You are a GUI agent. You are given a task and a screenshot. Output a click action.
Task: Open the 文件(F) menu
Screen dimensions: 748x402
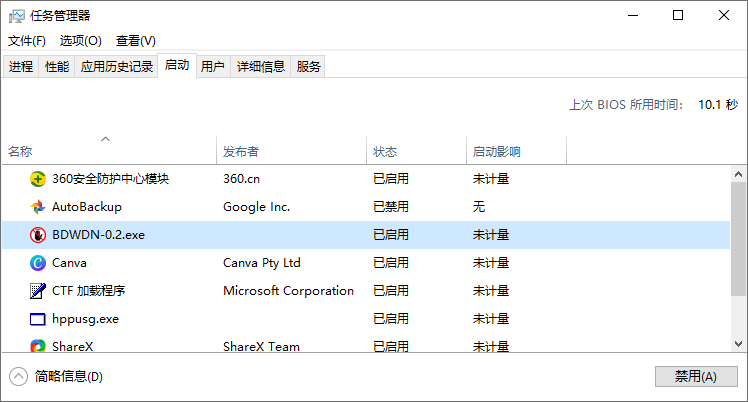coord(27,41)
